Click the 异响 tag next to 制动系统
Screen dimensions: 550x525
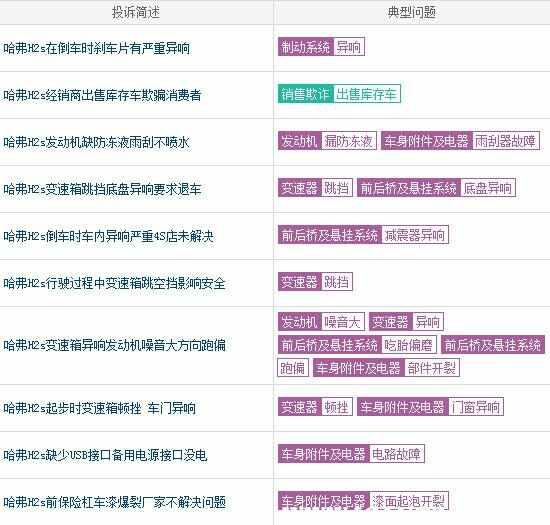click(x=349, y=47)
